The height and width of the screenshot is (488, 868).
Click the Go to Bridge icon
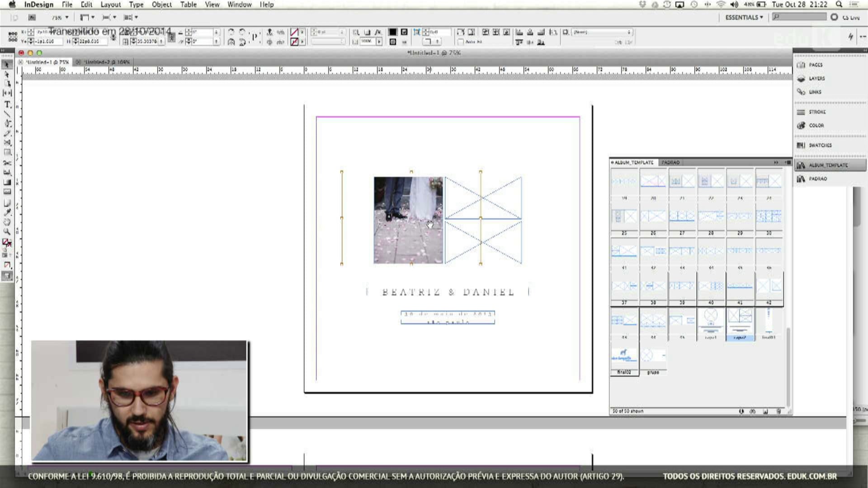pyautogui.click(x=32, y=18)
